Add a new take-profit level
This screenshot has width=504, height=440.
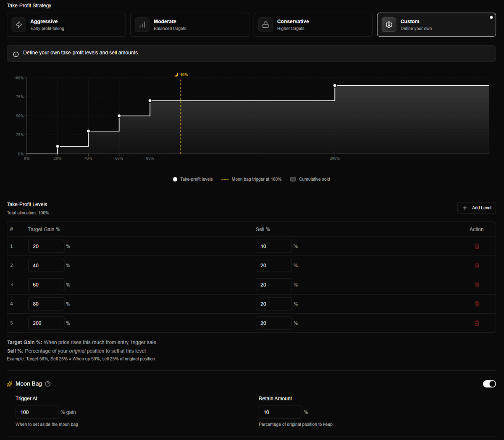[477, 208]
